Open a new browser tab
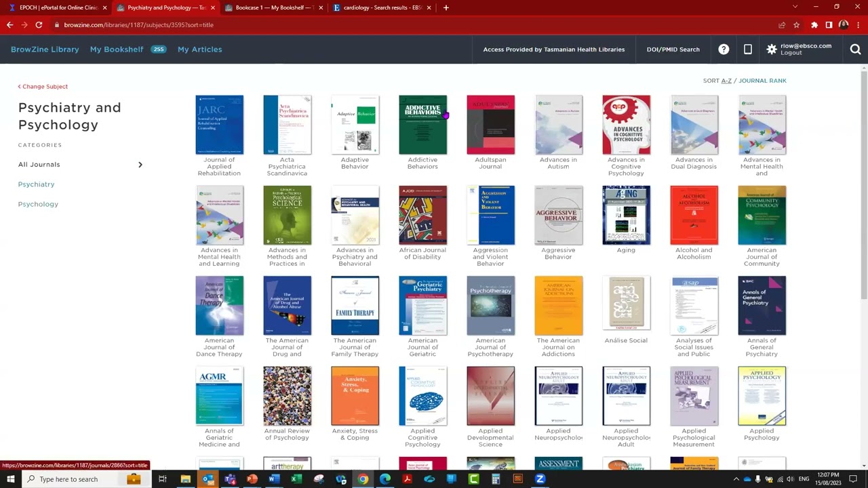This screenshot has width=868, height=488. (x=446, y=7)
